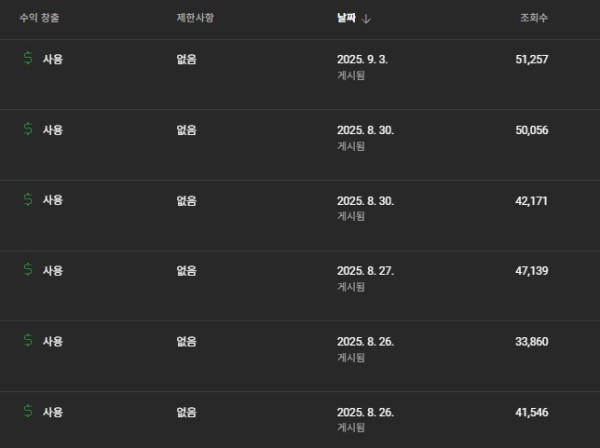Click the sort arrow next to 날짜 header
600x448 pixels.
point(367,18)
